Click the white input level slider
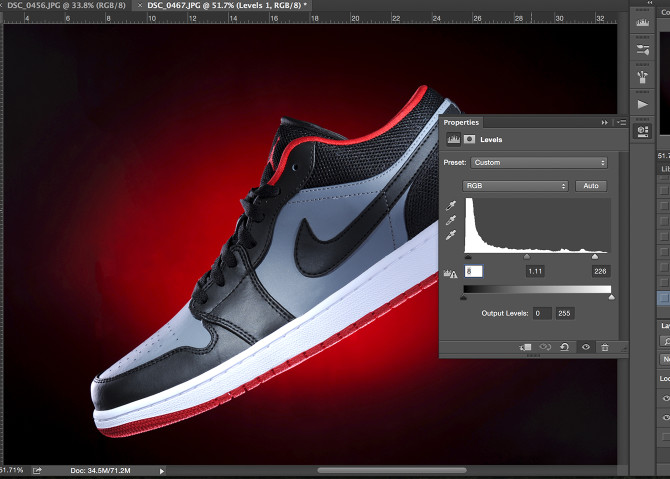 (595, 257)
